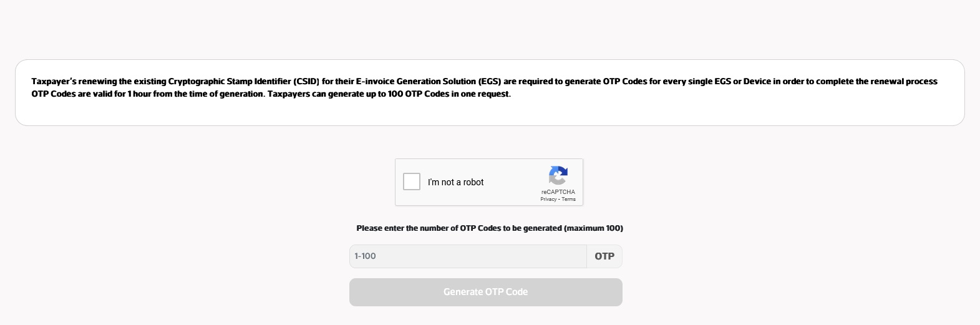Open the reCAPTCHA Terms link
Screen dimensions: 980x325
point(569,200)
